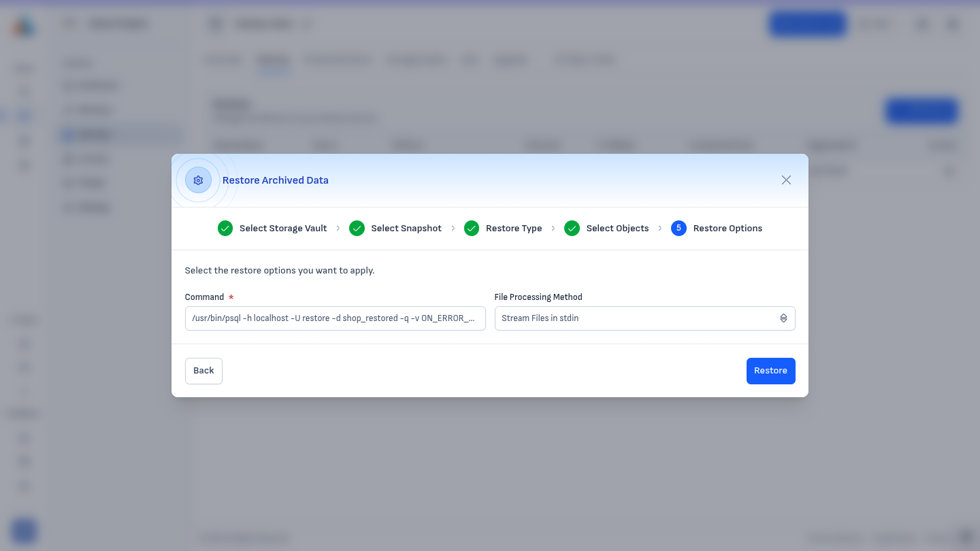Screen dimensions: 980x551
Task: Click the green check for Select Storage Vault
Action: coord(225,229)
